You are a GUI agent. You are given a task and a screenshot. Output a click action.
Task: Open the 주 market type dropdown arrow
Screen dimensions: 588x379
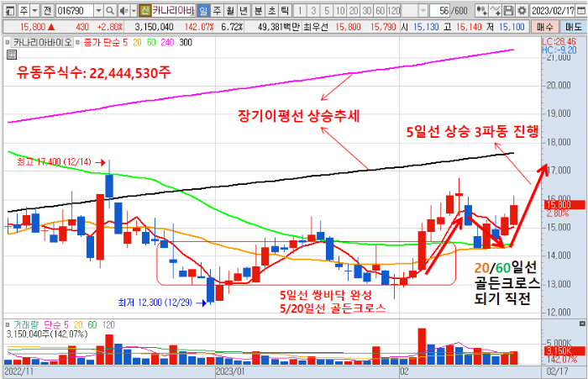point(34,11)
